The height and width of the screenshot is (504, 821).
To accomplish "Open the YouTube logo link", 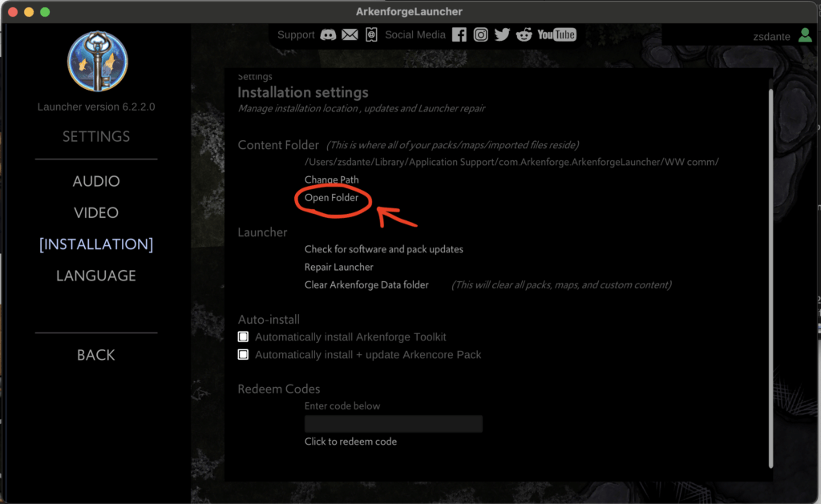I will (556, 34).
